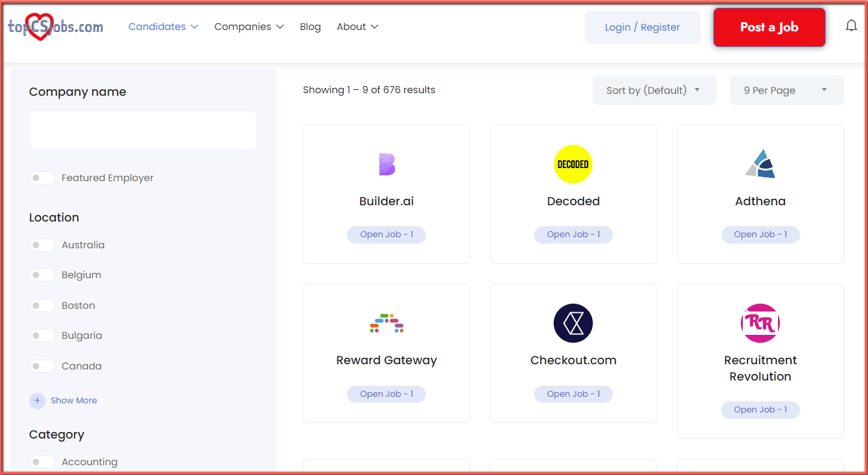
Task: Go to the Blog page
Action: click(310, 27)
